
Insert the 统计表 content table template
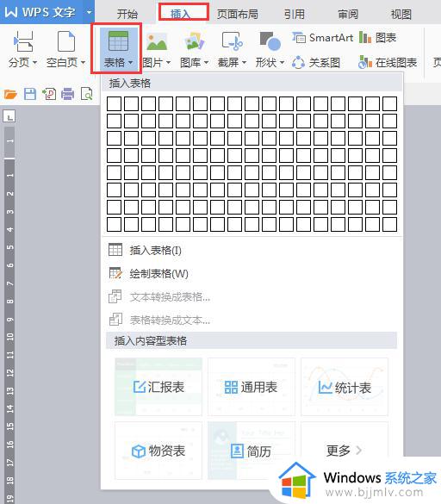click(345, 387)
